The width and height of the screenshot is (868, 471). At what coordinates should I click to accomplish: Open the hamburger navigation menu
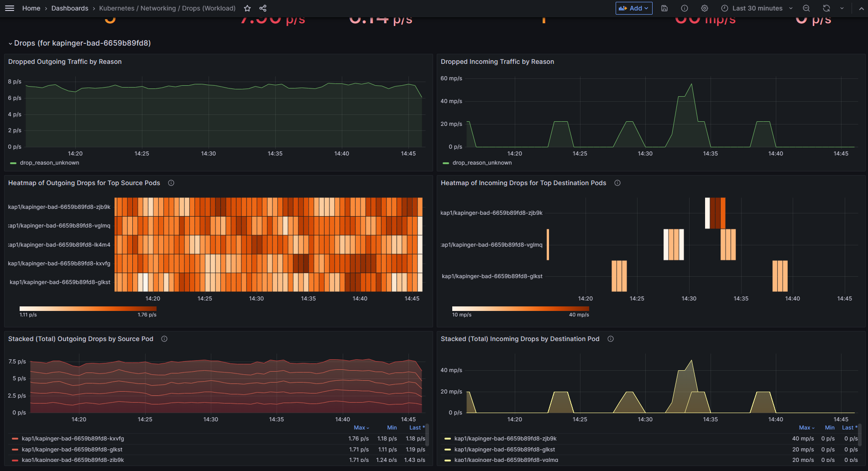(x=10, y=8)
